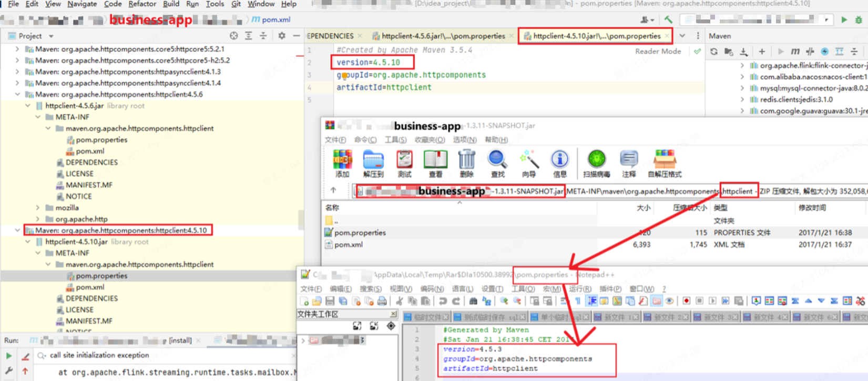Run the current configuration
The width and height of the screenshot is (868, 381).
[x=844, y=19]
